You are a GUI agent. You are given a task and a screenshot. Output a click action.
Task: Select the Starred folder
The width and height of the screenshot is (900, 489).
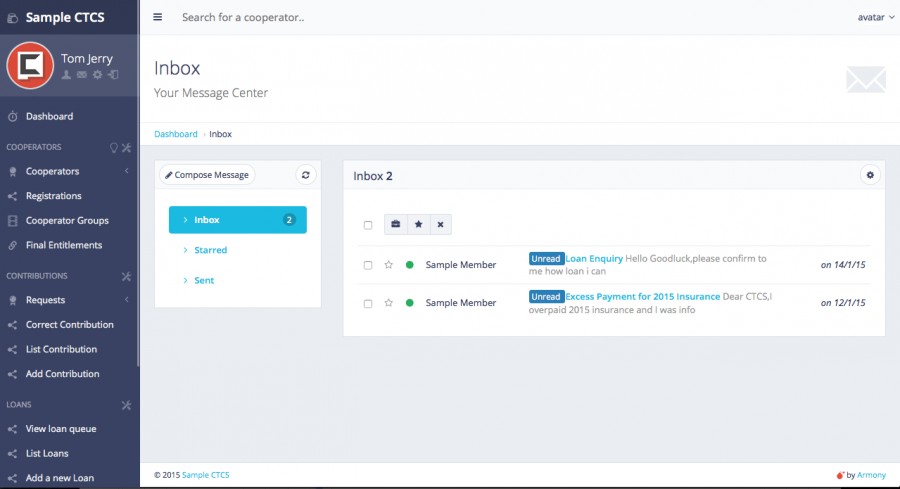coord(210,250)
